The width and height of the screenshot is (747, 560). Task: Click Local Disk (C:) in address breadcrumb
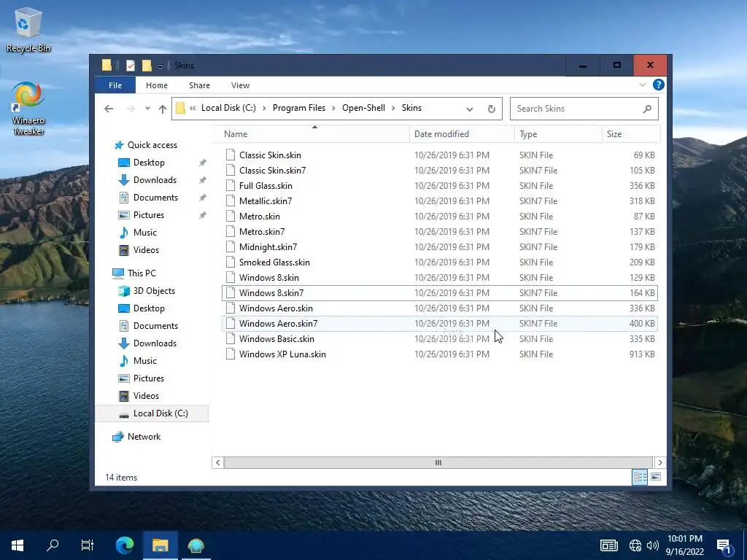tap(228, 108)
